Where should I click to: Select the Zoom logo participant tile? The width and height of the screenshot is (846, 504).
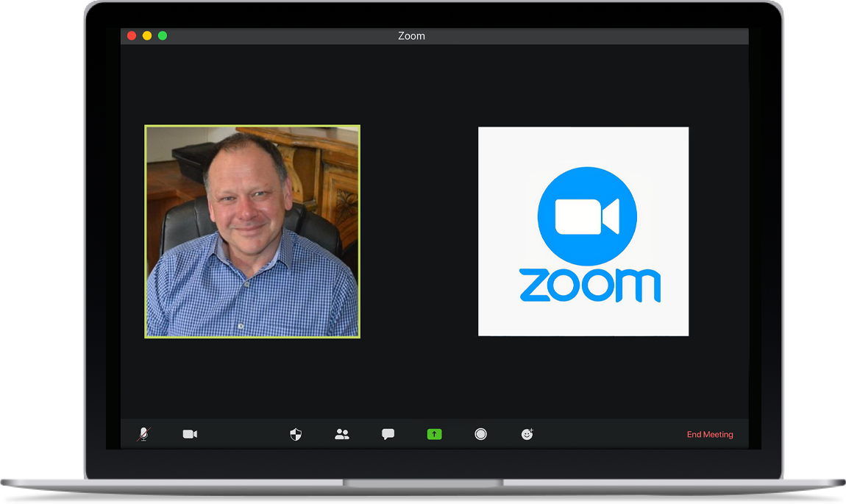click(x=583, y=231)
